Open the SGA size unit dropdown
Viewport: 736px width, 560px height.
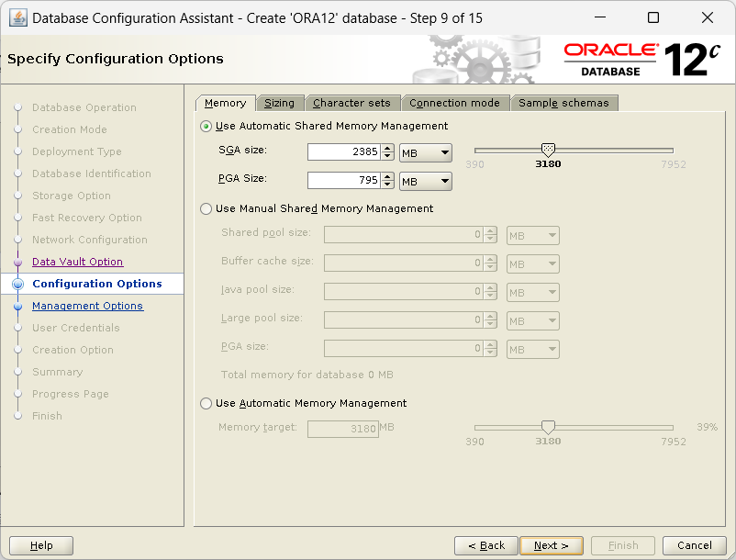tap(425, 153)
